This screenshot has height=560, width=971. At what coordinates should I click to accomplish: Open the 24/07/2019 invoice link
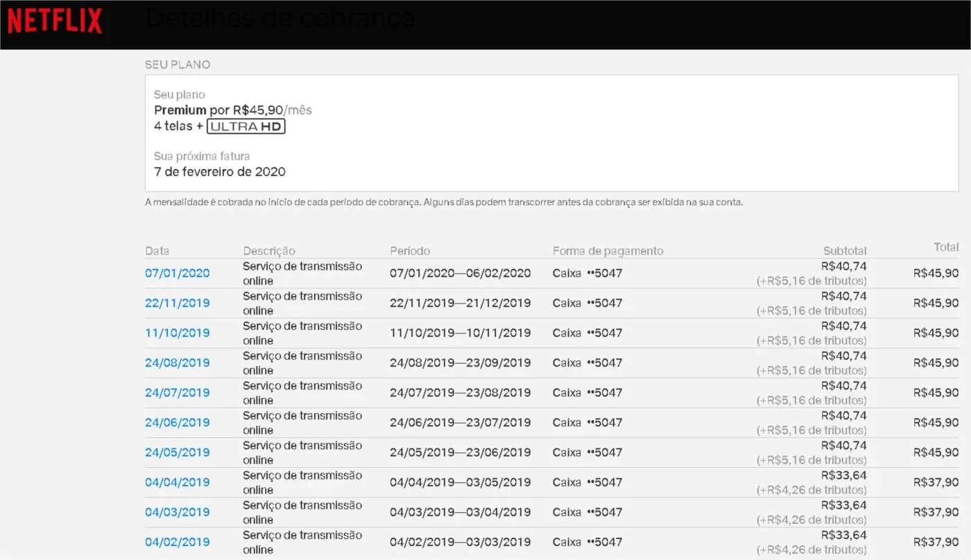click(178, 392)
